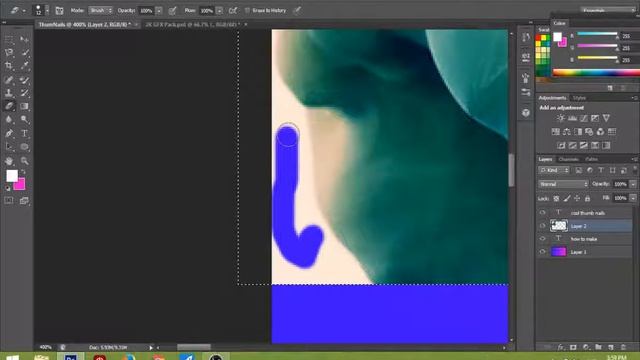Open the Opacity slider dropdown in options bar
The width and height of the screenshot is (640, 360).
pyautogui.click(x=159, y=11)
